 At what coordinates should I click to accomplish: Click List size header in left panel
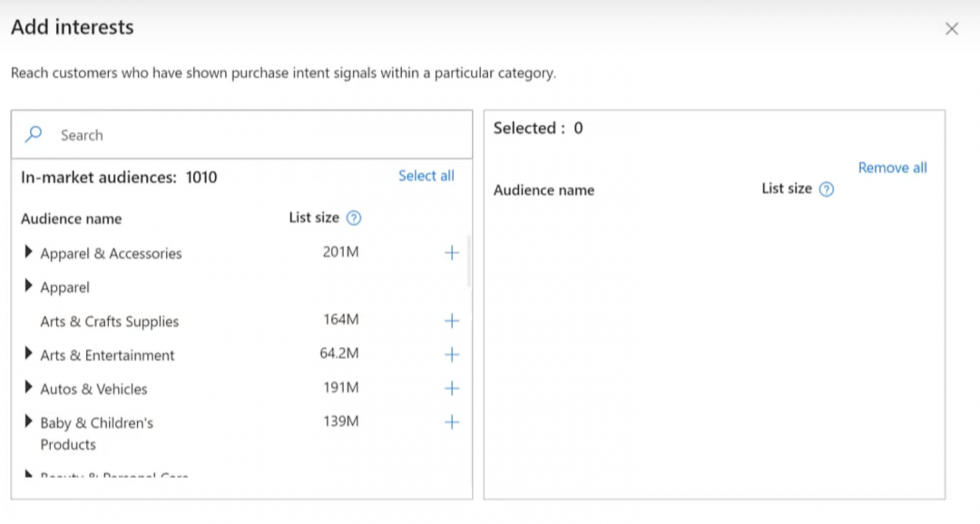tap(314, 218)
